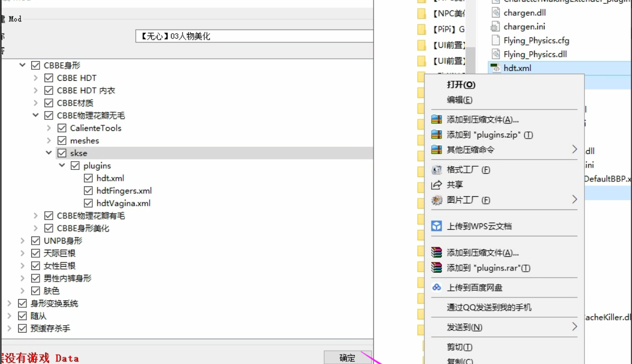
Task: Click the 图片工厂 icon in context menu
Action: 437,200
